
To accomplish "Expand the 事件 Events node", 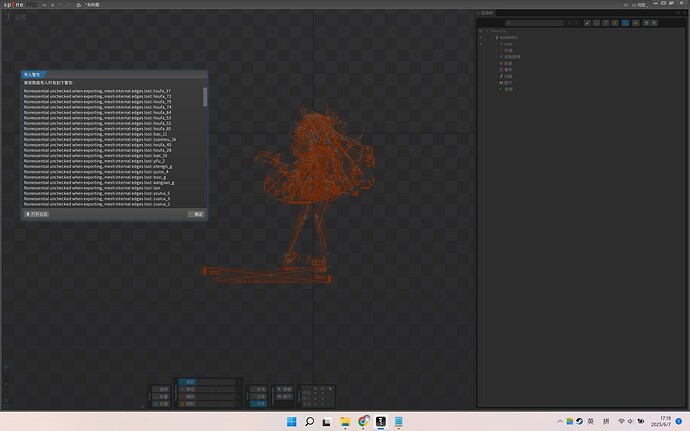I will click(x=497, y=70).
